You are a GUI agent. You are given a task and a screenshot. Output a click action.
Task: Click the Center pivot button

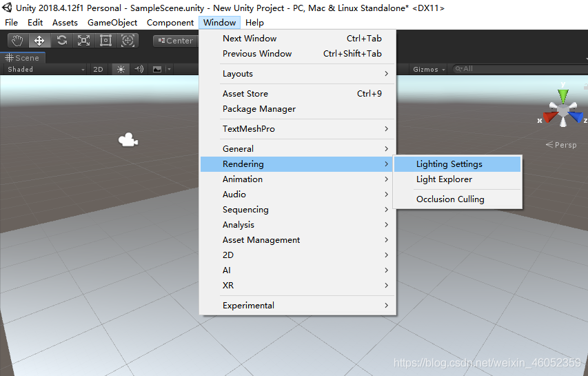[175, 41]
